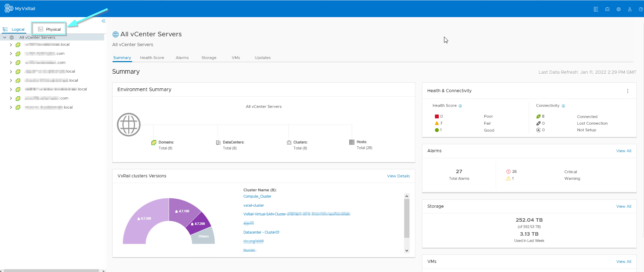Click the 4.7.100 donut chart segment
Viewport: 644px width, 272px height.
[x=183, y=211]
